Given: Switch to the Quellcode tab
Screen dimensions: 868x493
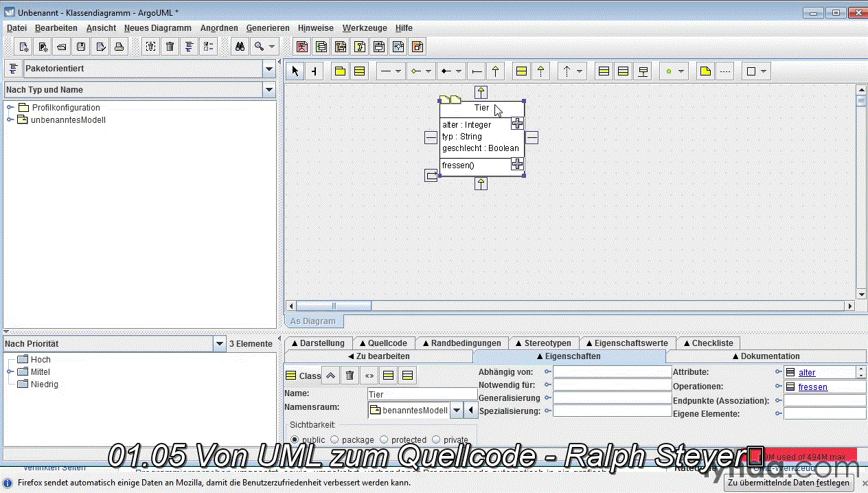Looking at the screenshot, I should coord(382,343).
